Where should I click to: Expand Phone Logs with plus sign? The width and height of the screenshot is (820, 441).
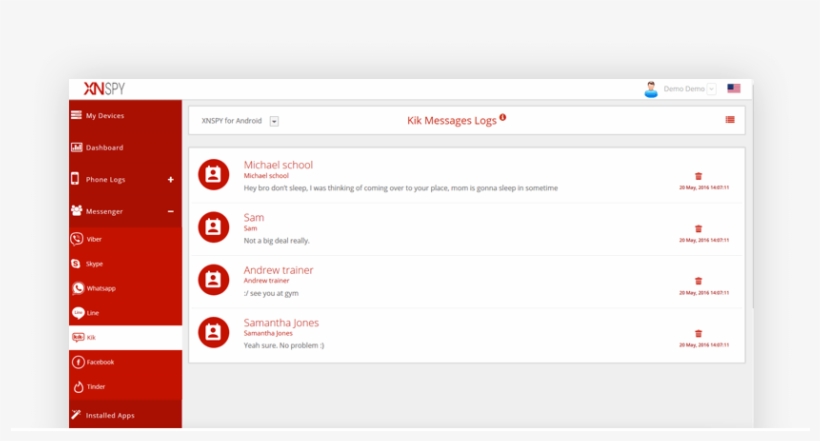pyautogui.click(x=170, y=179)
